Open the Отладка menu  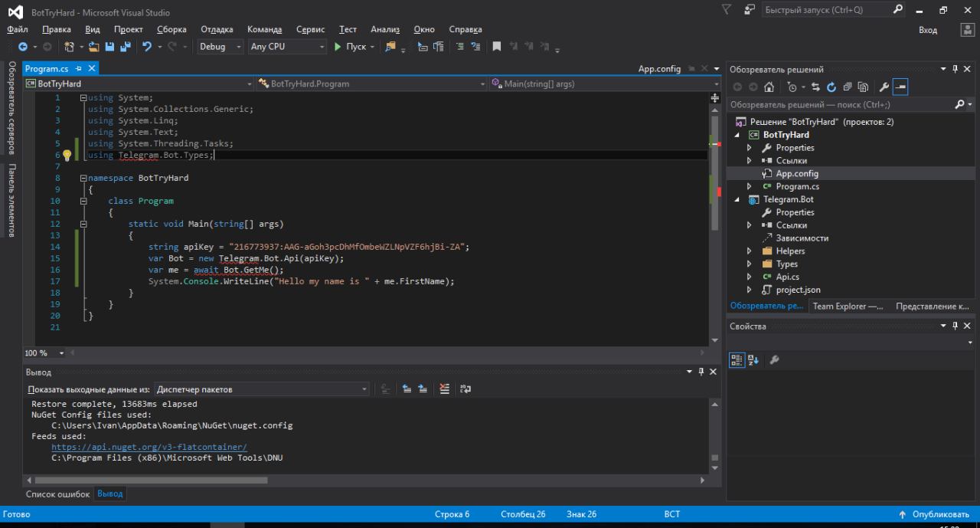217,29
